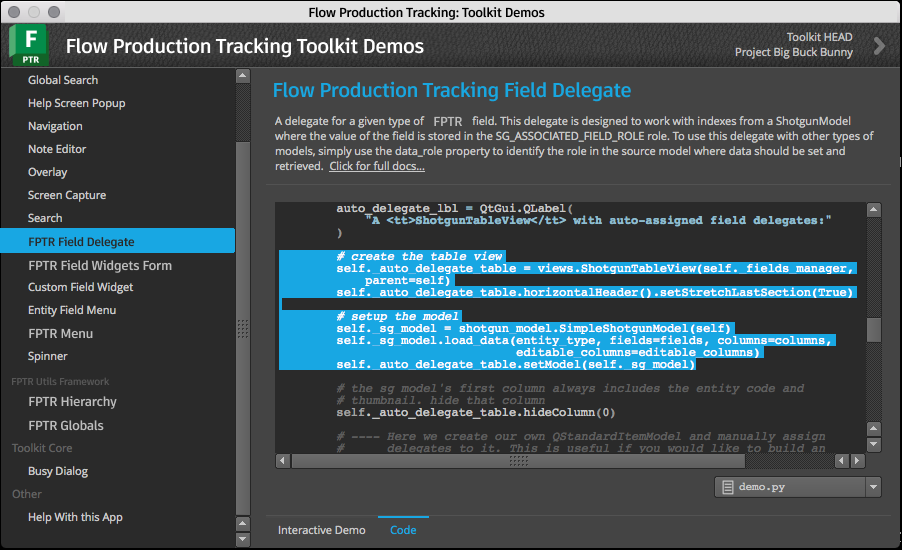Click the sidebar upward arrow above the bottom scroll arrow
Viewport: 902px width, 550px height.
(x=243, y=524)
